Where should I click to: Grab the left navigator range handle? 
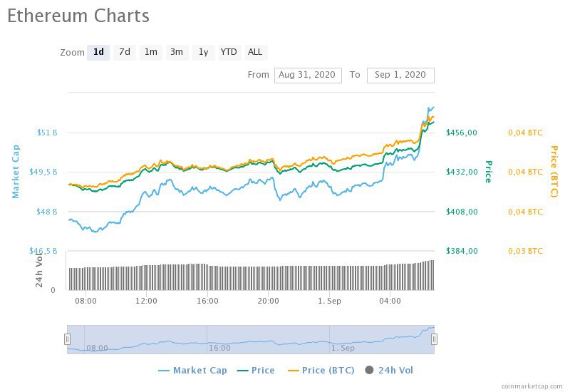click(68, 339)
